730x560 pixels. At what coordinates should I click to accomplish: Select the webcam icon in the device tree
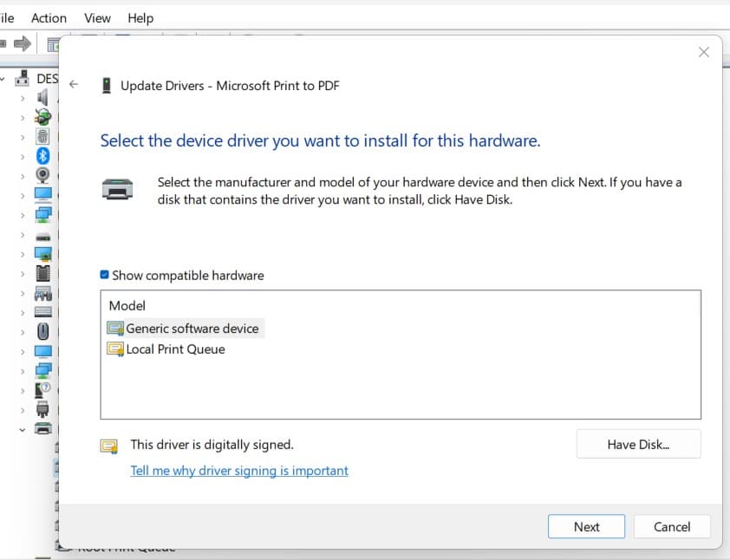tap(42, 175)
